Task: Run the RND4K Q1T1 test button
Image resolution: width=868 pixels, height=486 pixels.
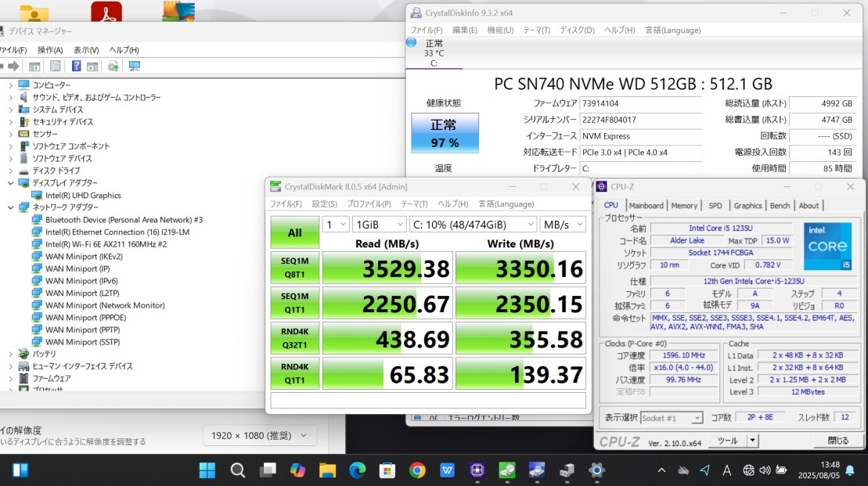Action: point(294,373)
